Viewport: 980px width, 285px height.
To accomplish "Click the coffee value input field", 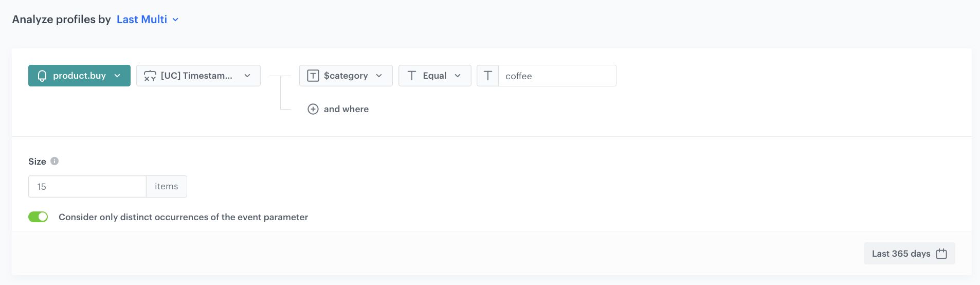I will tap(557, 76).
